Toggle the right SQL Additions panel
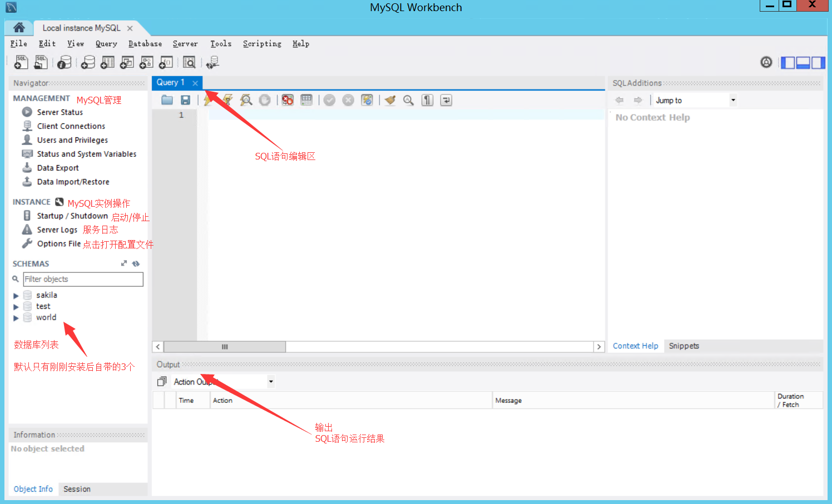 click(x=818, y=63)
